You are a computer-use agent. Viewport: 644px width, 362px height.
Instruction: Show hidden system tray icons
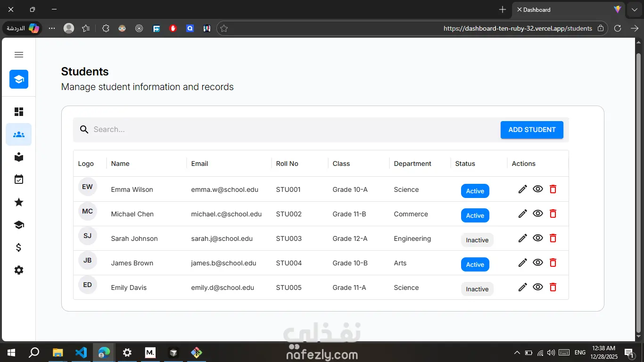tap(517, 352)
